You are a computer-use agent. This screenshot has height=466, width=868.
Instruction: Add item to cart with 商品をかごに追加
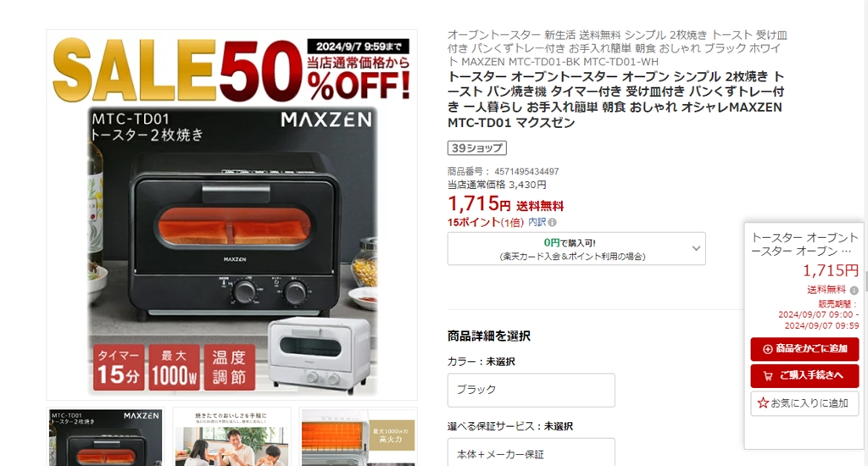[804, 349]
